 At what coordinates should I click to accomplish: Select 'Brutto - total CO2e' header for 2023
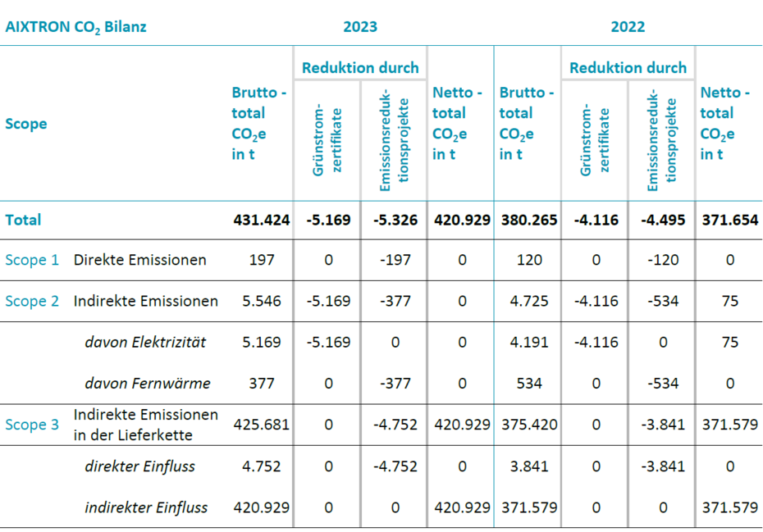(x=259, y=123)
